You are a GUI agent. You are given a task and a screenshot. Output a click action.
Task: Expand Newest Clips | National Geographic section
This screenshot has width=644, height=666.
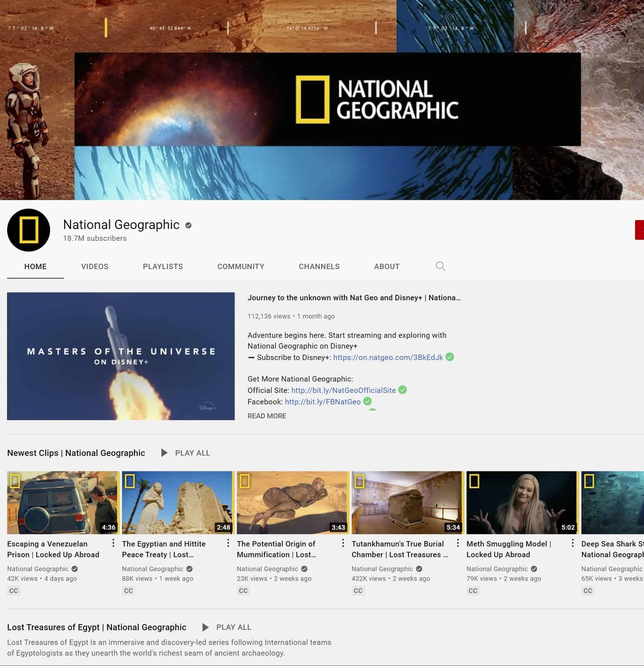click(x=76, y=453)
